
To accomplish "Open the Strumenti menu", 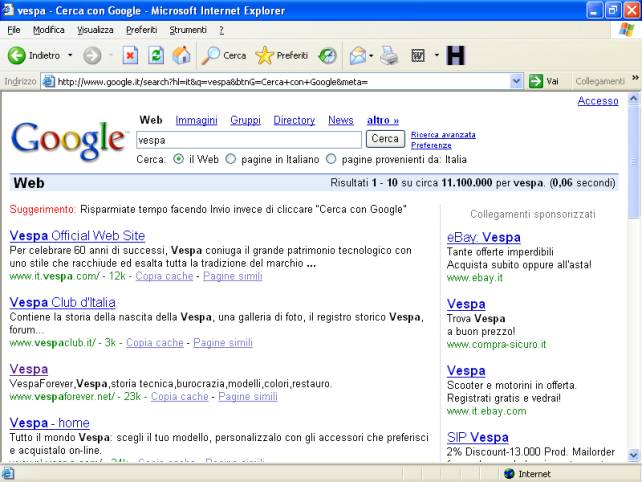I will point(188,30).
